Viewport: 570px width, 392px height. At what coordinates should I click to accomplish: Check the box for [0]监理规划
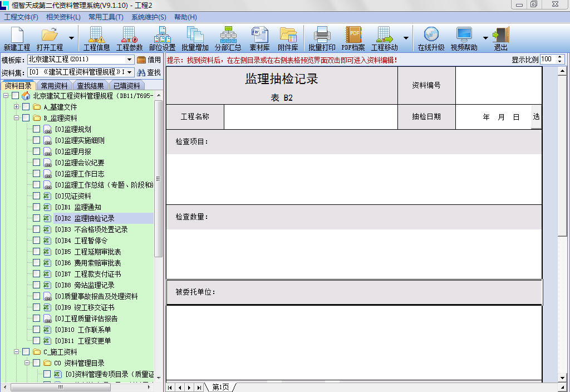(x=36, y=129)
